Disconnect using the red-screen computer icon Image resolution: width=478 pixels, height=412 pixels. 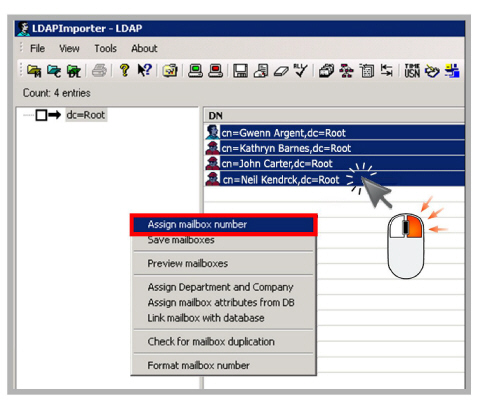[x=215, y=71]
